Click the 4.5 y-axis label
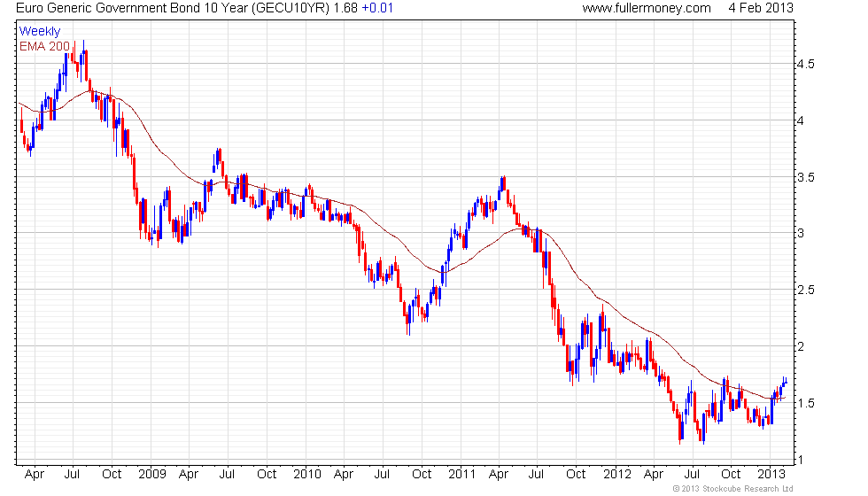The height and width of the screenshot is (496, 868). (806, 64)
